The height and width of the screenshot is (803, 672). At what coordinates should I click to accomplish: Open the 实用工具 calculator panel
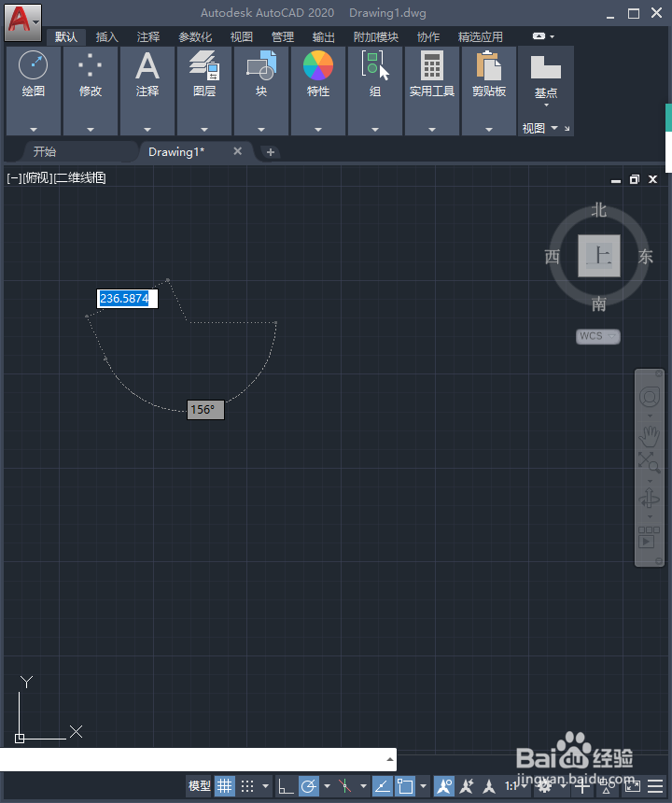(432, 65)
